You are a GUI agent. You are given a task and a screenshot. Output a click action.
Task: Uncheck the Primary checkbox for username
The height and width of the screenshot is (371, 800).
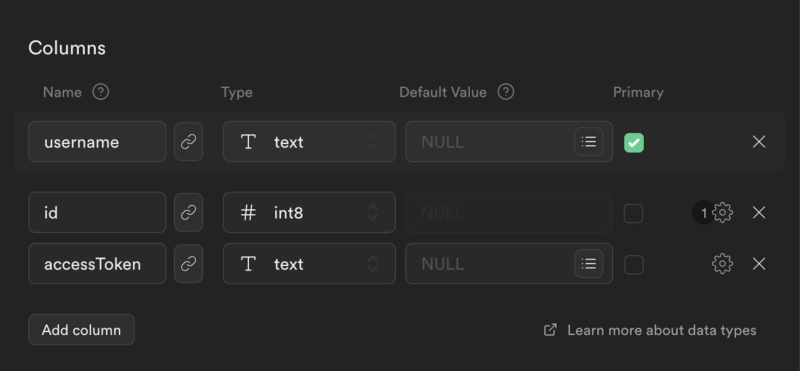pyautogui.click(x=634, y=142)
